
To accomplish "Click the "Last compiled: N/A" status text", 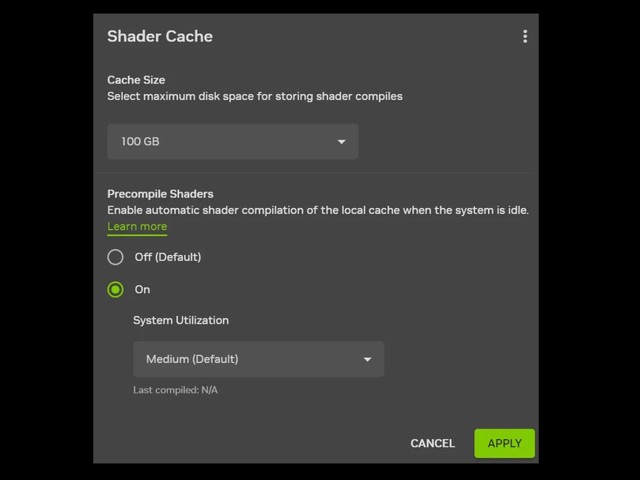I will (175, 390).
